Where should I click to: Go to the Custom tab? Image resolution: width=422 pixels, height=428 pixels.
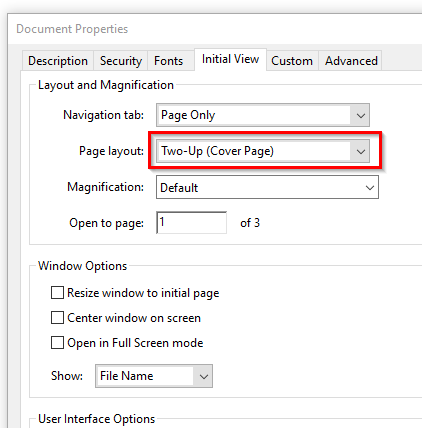click(x=292, y=61)
